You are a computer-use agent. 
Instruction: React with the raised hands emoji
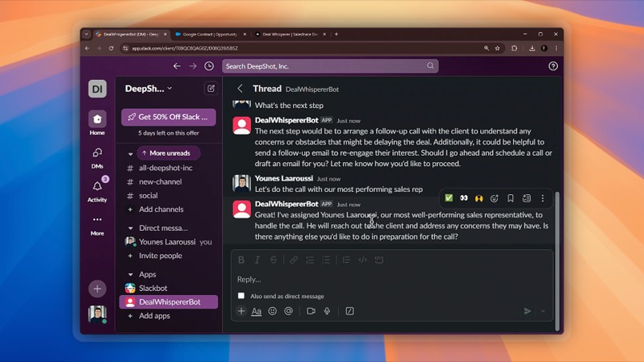(x=479, y=198)
